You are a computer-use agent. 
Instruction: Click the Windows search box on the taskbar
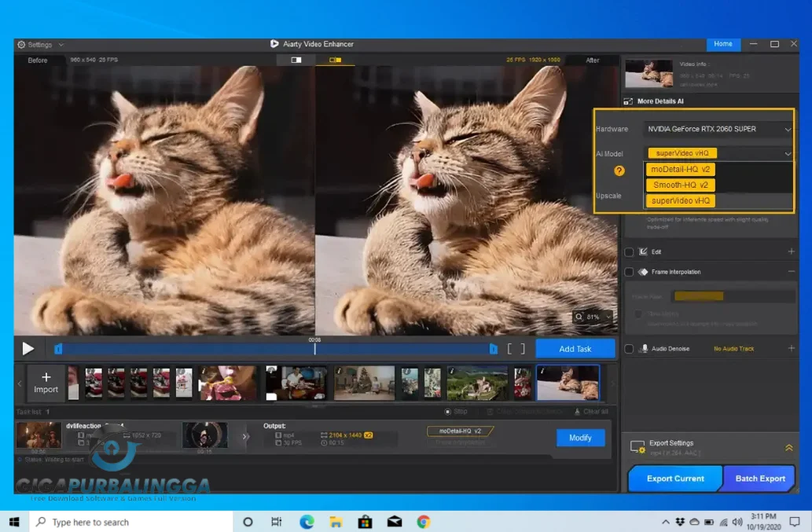[131, 522]
